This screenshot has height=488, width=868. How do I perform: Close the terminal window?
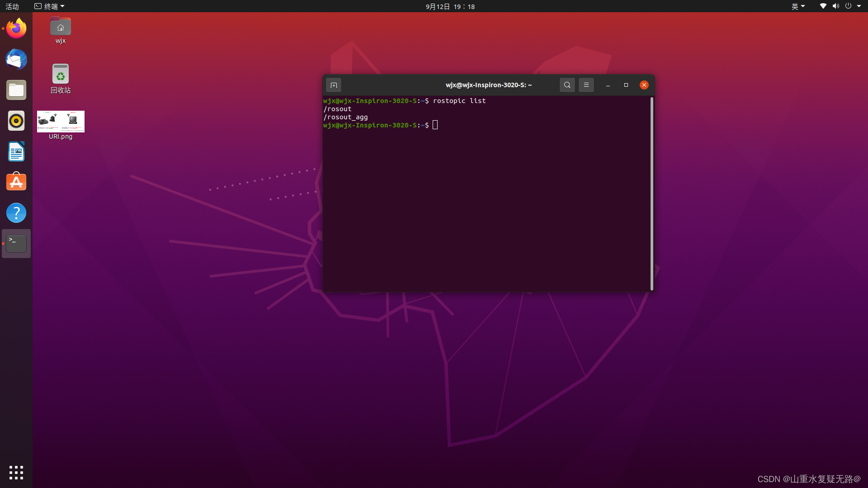(644, 85)
